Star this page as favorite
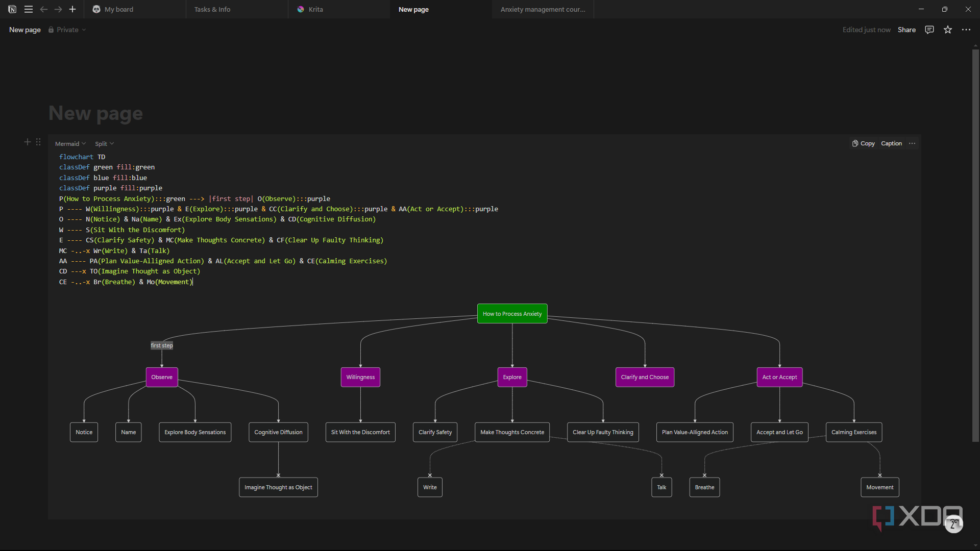The width and height of the screenshot is (980, 551). point(948,30)
